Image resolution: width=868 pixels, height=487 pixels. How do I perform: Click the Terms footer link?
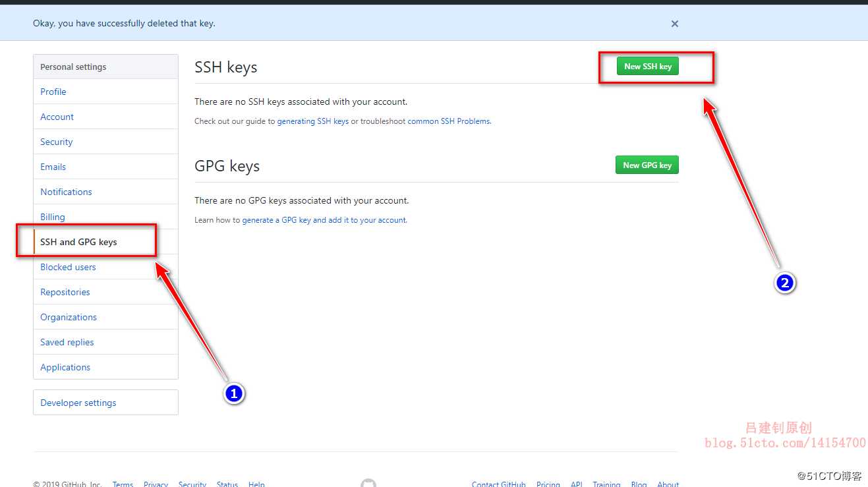point(123,484)
